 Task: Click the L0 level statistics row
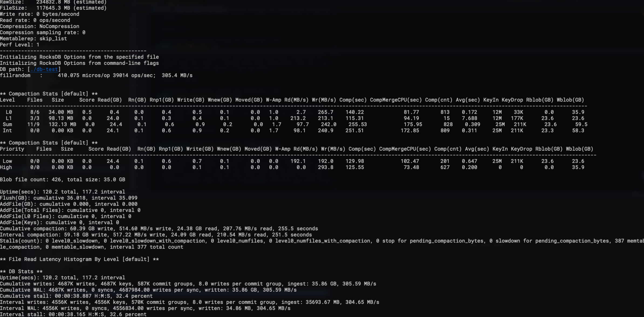click(162, 112)
